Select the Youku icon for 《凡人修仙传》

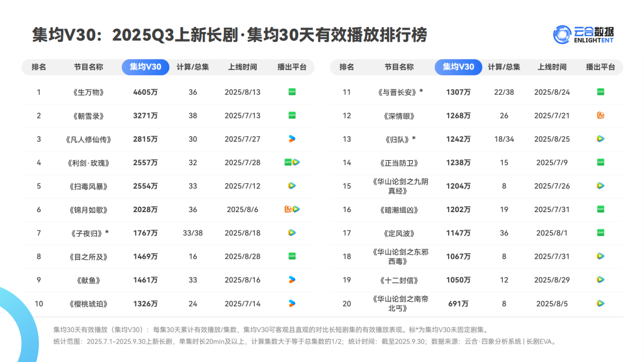pyautogui.click(x=292, y=139)
